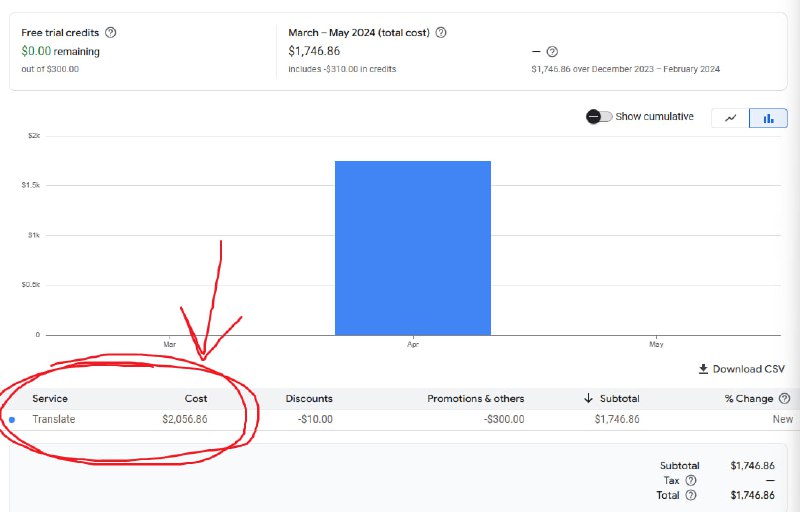Switch to line chart view
Screen dimensions: 800x512
pos(730,117)
